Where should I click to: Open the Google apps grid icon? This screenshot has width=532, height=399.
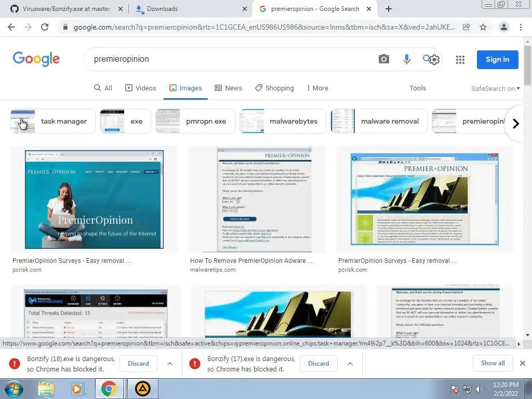460,60
